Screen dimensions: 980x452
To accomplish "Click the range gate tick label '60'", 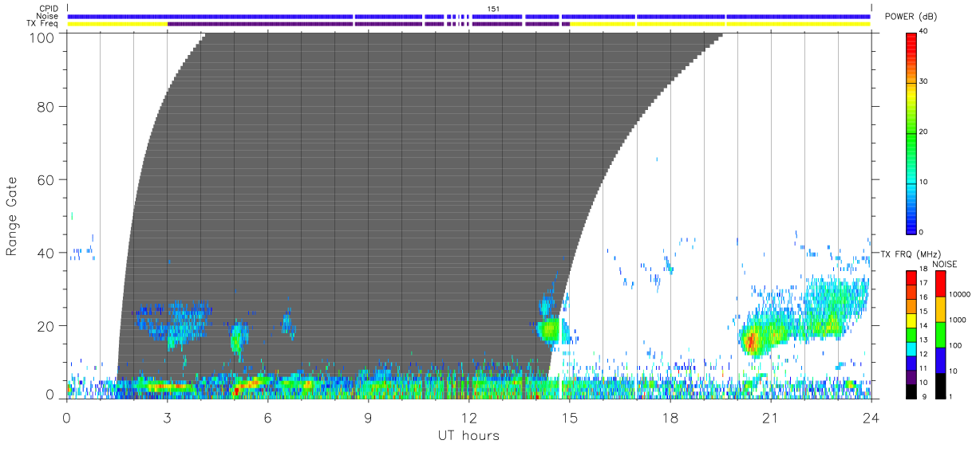I will point(45,179).
